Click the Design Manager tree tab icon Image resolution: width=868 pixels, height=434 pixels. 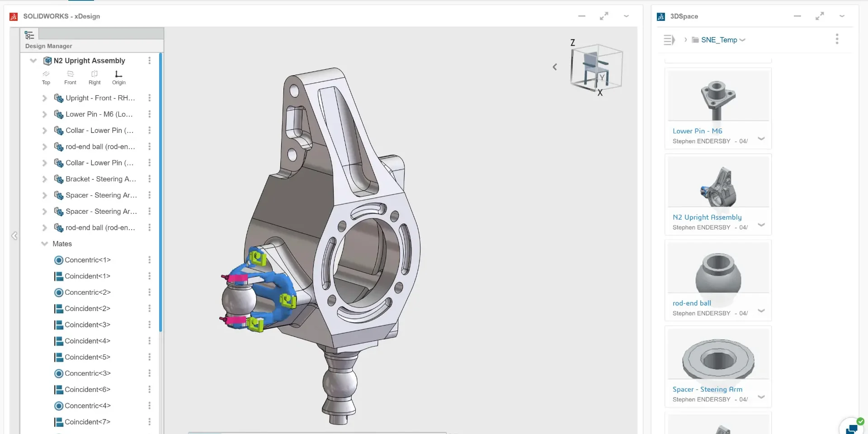click(30, 35)
